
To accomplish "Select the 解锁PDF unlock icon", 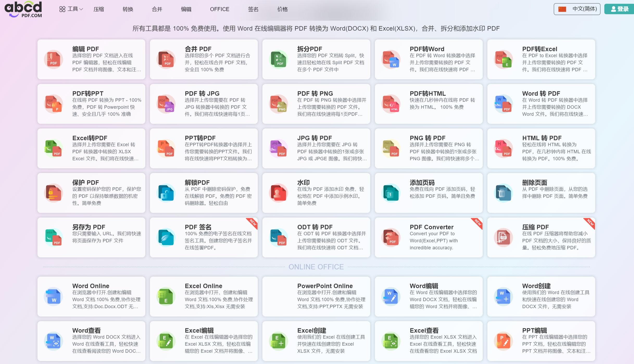I will pyautogui.click(x=166, y=193).
